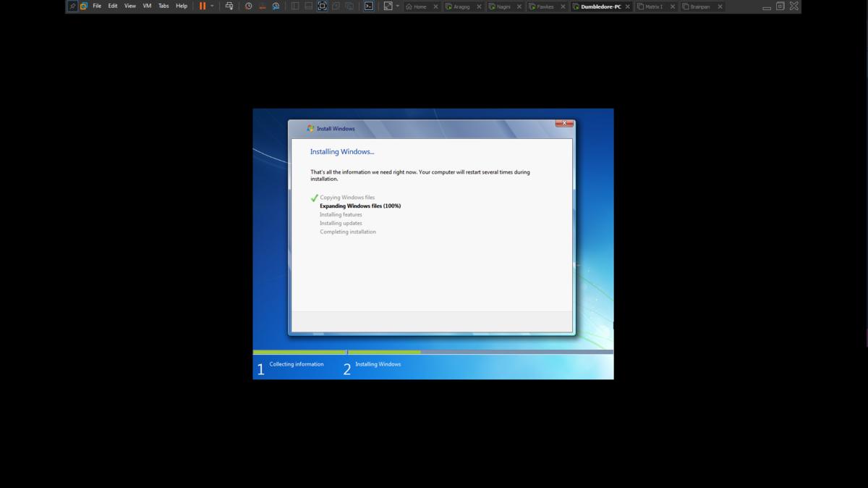Click the multiple monitors cycle icon

350,6
